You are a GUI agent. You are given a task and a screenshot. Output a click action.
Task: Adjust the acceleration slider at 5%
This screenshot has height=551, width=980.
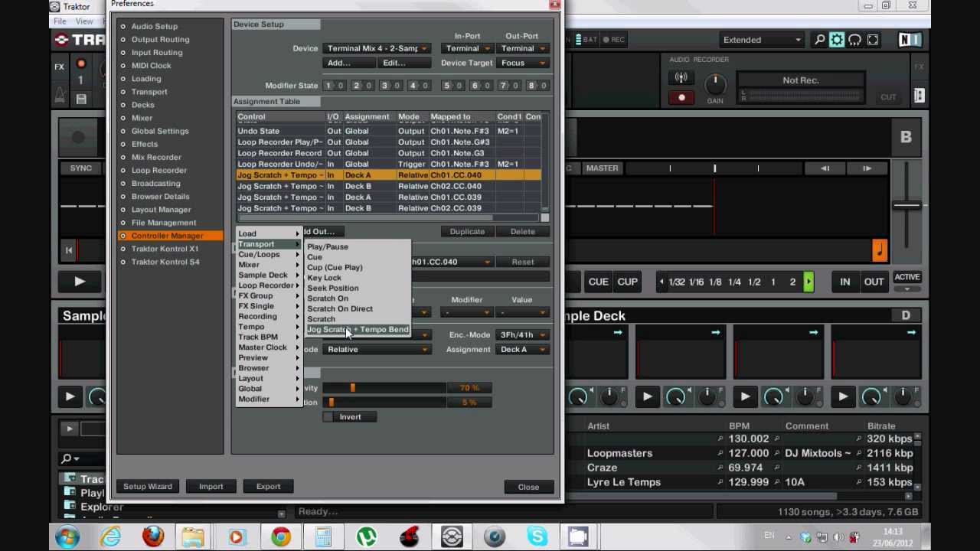coord(331,403)
